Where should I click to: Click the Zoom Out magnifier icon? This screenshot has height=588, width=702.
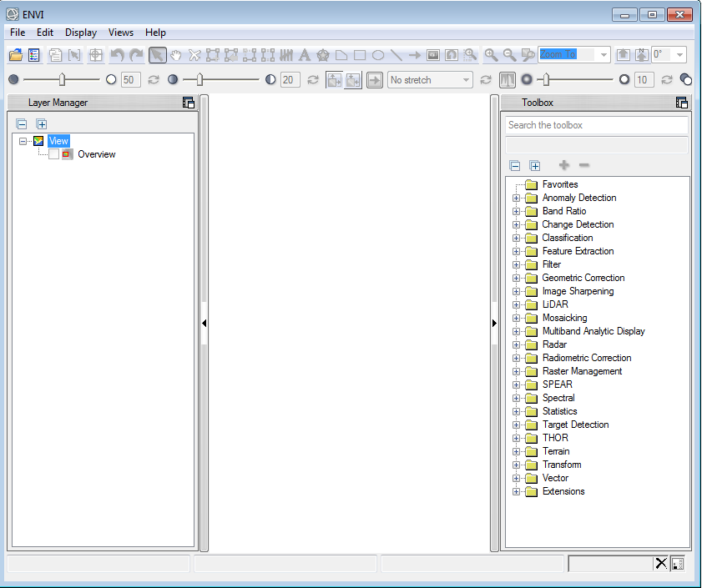pos(509,55)
